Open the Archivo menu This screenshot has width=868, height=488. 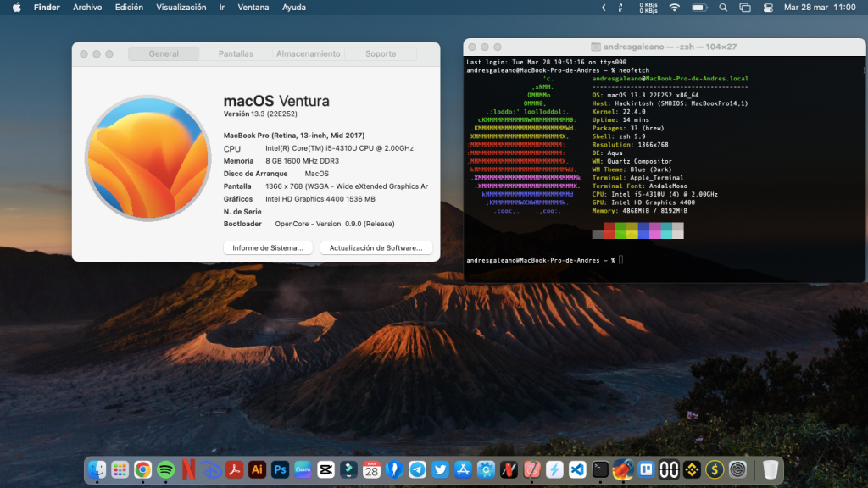(x=87, y=8)
